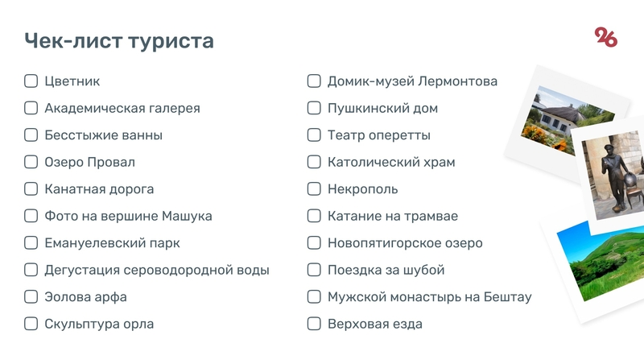Tick the Пушкинский дом checkbox
644x364 pixels.
pyautogui.click(x=315, y=108)
